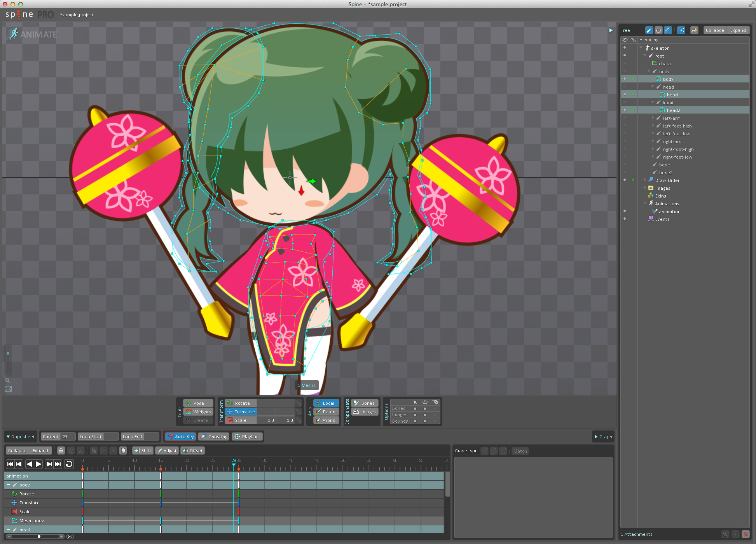Select the chara tree item
This screenshot has width=756, height=544.
(665, 64)
